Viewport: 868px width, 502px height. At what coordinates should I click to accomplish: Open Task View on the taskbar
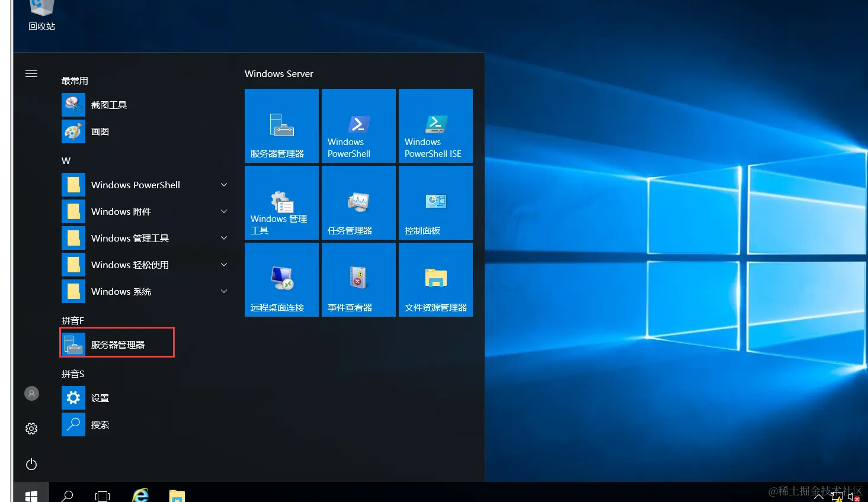(103, 496)
